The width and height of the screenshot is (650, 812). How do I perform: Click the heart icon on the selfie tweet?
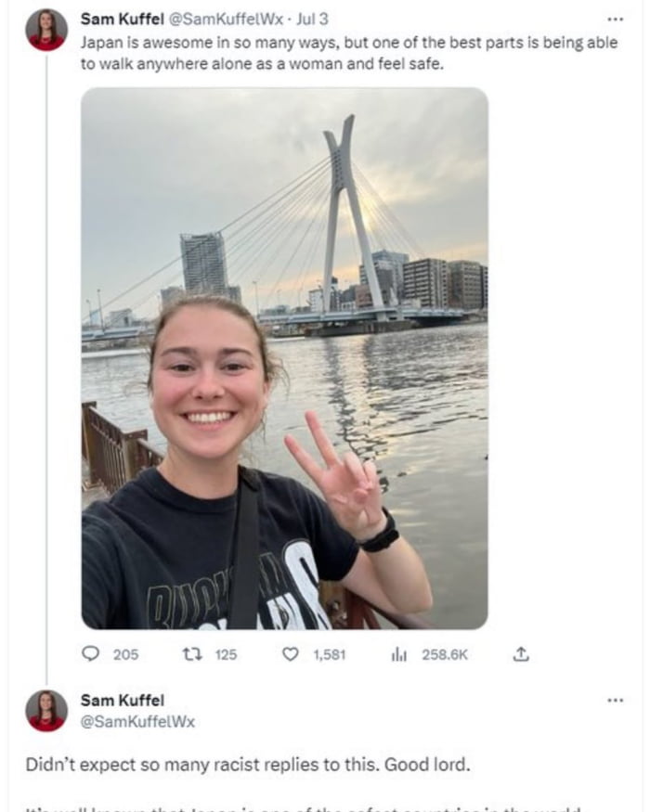[x=290, y=655]
